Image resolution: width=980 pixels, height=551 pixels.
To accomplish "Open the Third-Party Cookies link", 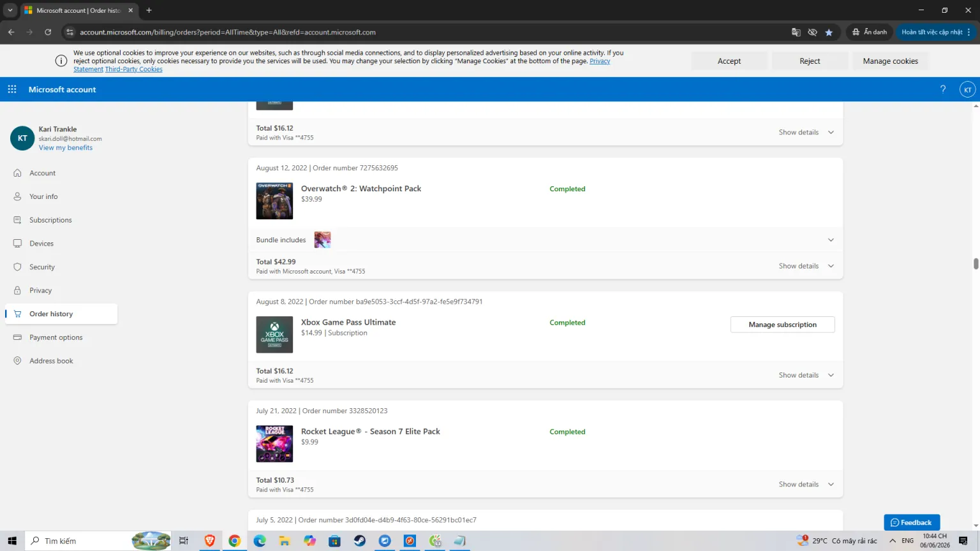I will (x=134, y=70).
